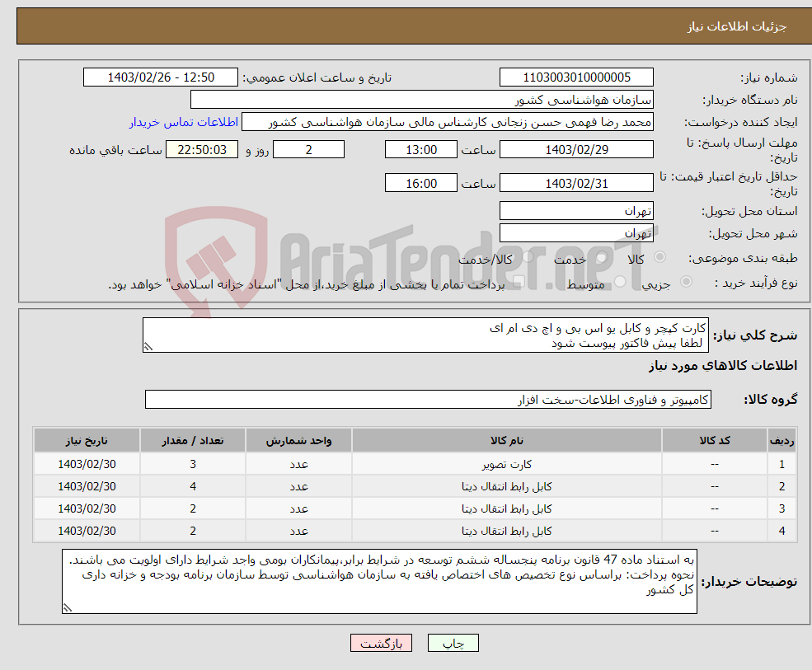
Task: Click resize handle of description text area
Action: pyautogui.click(x=148, y=347)
